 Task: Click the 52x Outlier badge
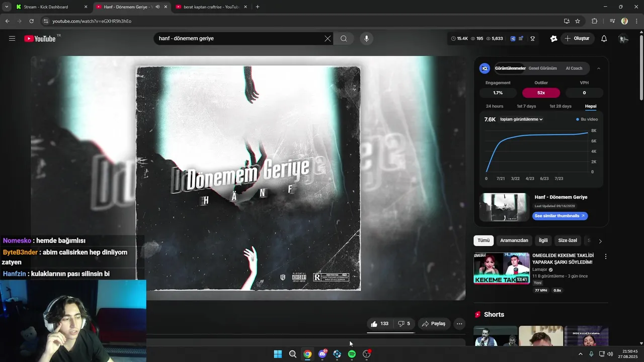click(x=541, y=93)
